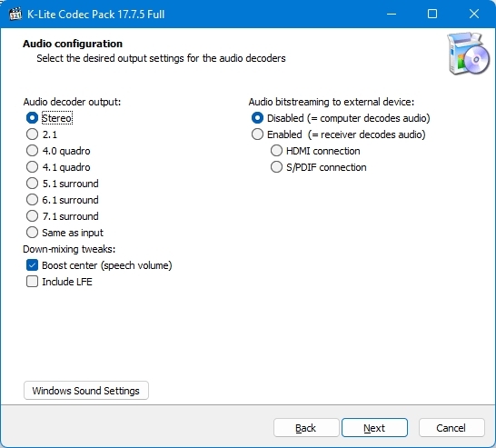Image resolution: width=496 pixels, height=448 pixels.
Task: Click the K-Lite clapperboard icon in title bar
Action: coord(15,15)
